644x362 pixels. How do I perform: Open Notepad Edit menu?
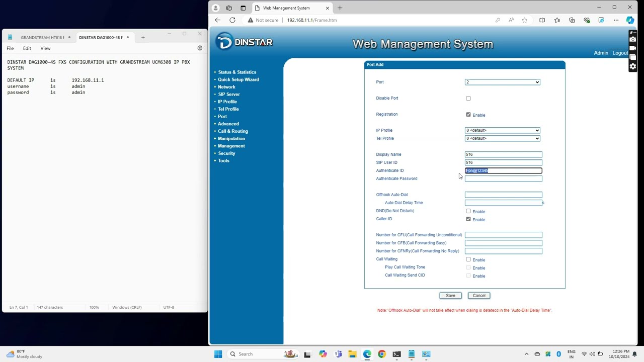(27, 48)
